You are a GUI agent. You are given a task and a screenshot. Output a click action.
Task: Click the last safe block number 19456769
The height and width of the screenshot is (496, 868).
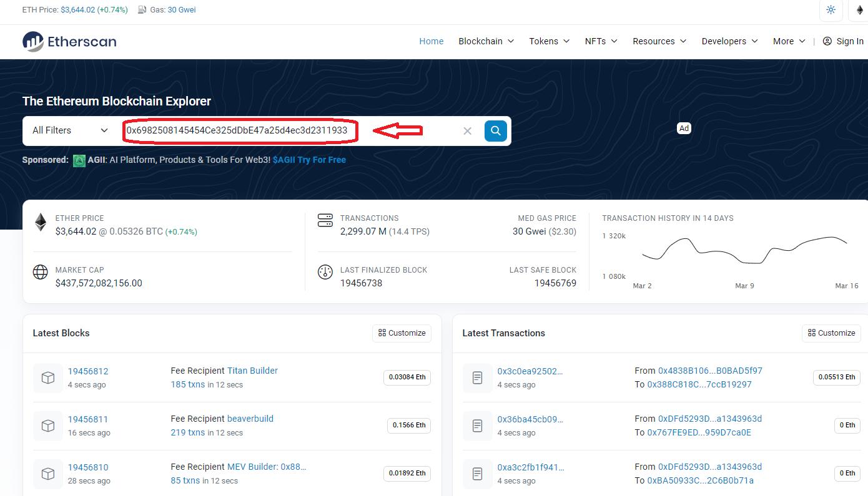pos(555,283)
